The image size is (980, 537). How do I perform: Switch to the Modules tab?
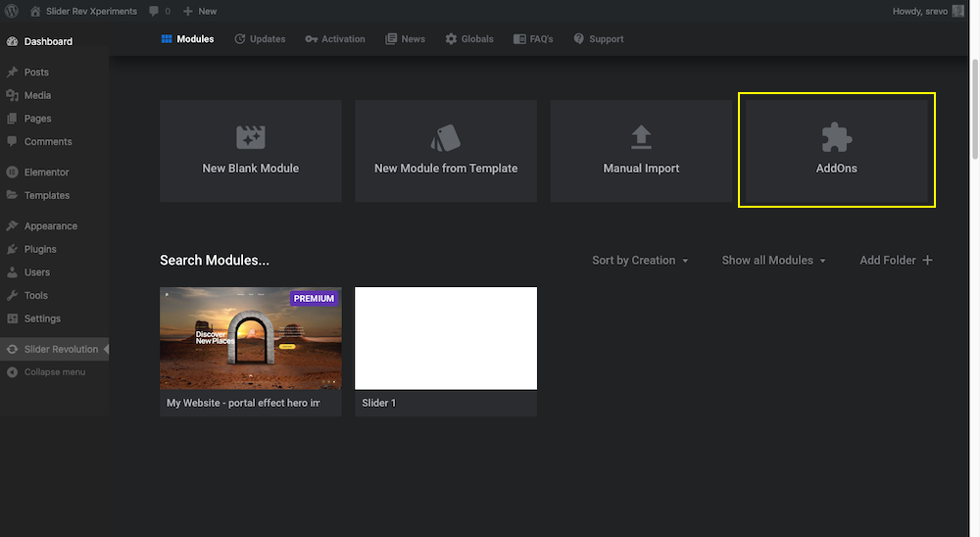[187, 39]
